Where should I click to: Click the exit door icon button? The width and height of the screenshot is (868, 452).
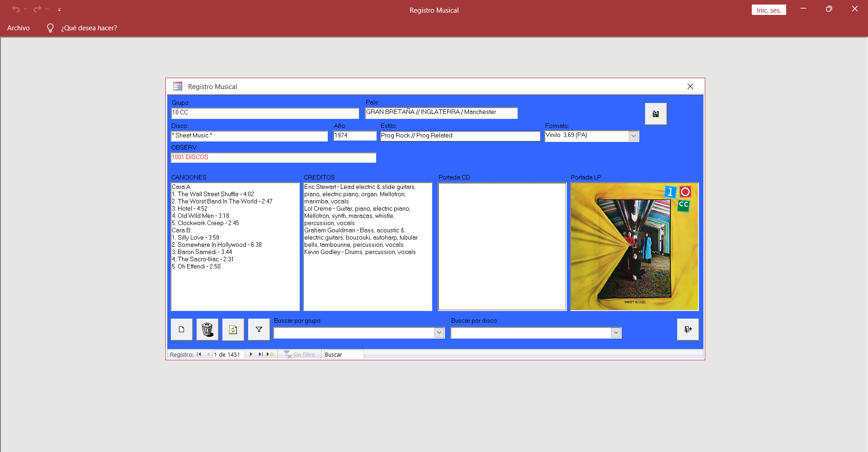coord(688,330)
